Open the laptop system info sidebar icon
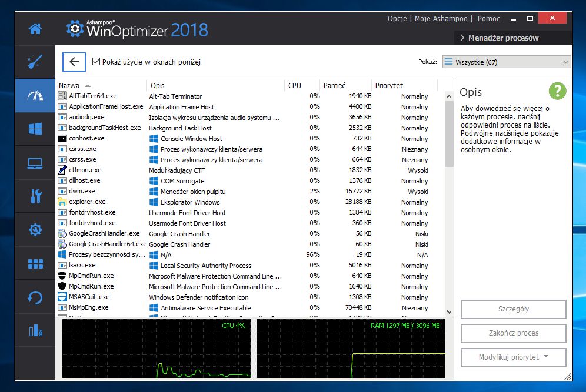Viewport: 586px width, 392px height. coord(35,163)
